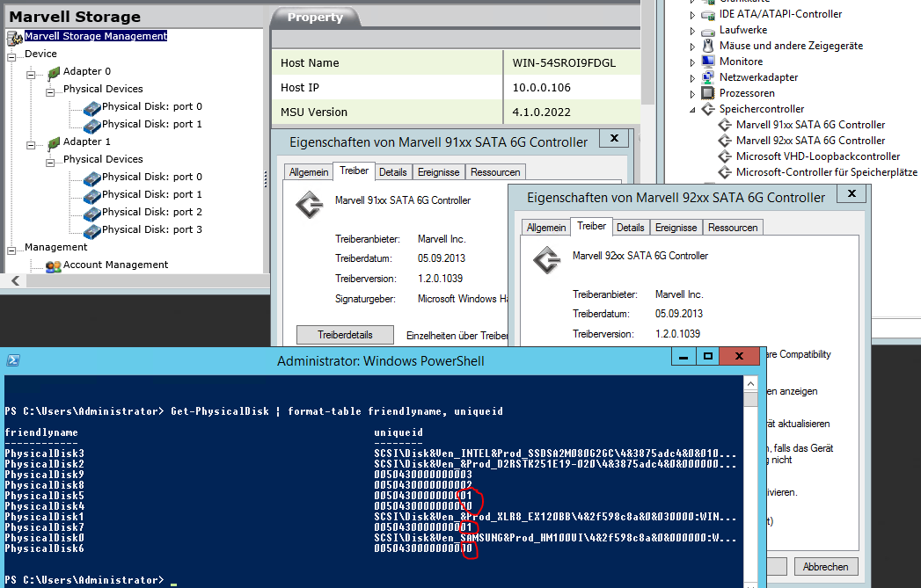Viewport: 921px width, 588px height.
Task: Click the Netzwerkadapter network icon
Action: 708,76
